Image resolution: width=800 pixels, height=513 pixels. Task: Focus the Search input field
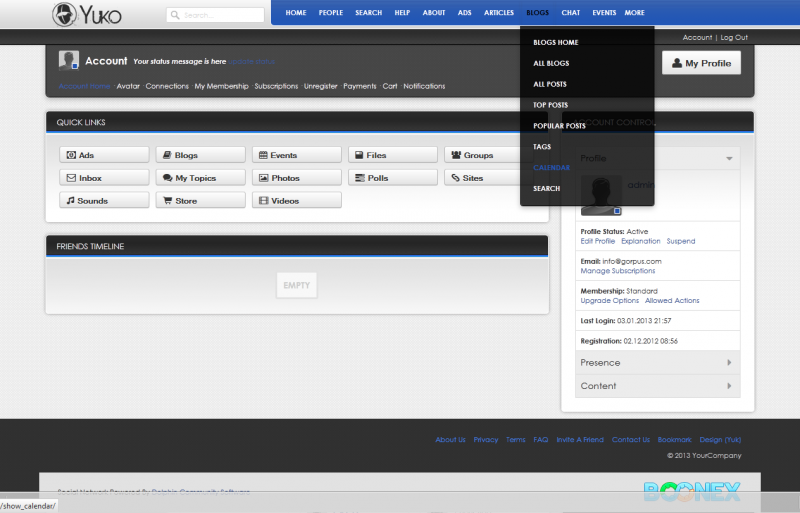(215, 15)
